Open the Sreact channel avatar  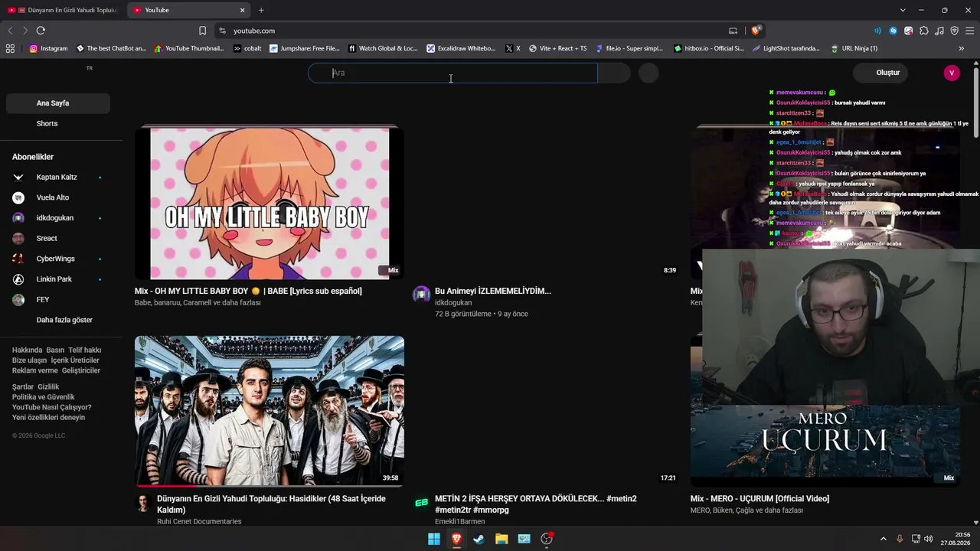pos(18,239)
